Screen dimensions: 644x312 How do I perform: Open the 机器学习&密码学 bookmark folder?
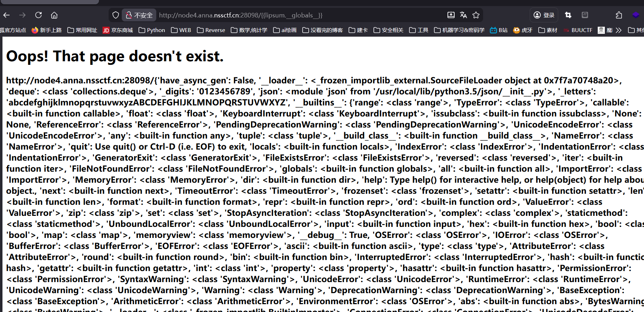tap(459, 30)
